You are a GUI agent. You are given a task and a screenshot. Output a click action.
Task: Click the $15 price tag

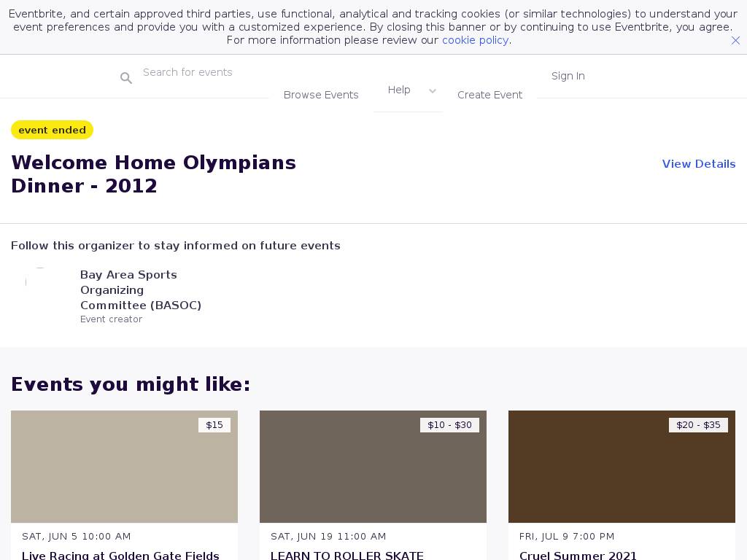[214, 425]
